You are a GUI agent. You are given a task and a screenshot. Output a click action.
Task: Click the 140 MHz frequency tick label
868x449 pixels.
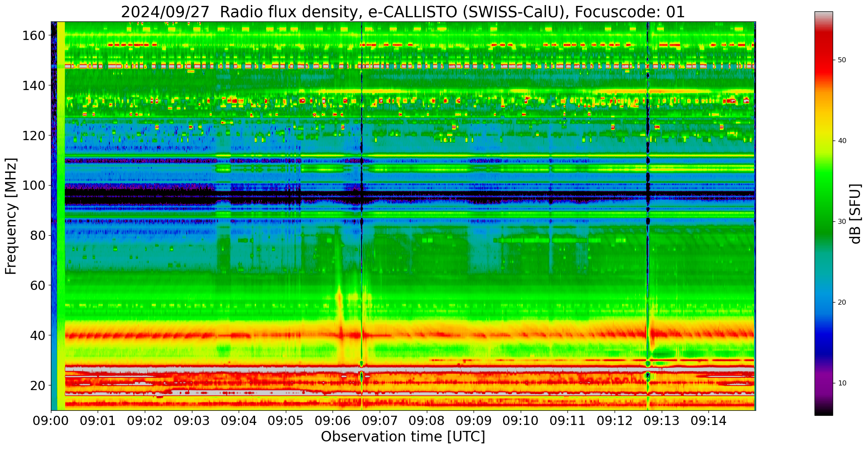click(x=34, y=85)
